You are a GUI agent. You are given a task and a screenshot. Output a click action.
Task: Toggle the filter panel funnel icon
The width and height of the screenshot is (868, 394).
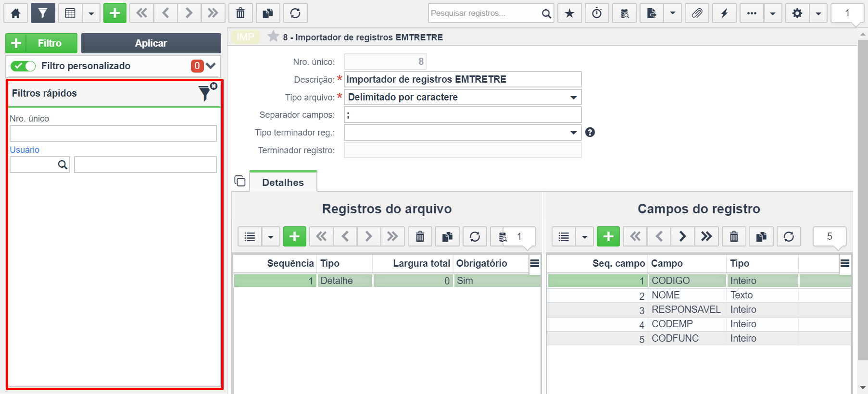coord(43,13)
